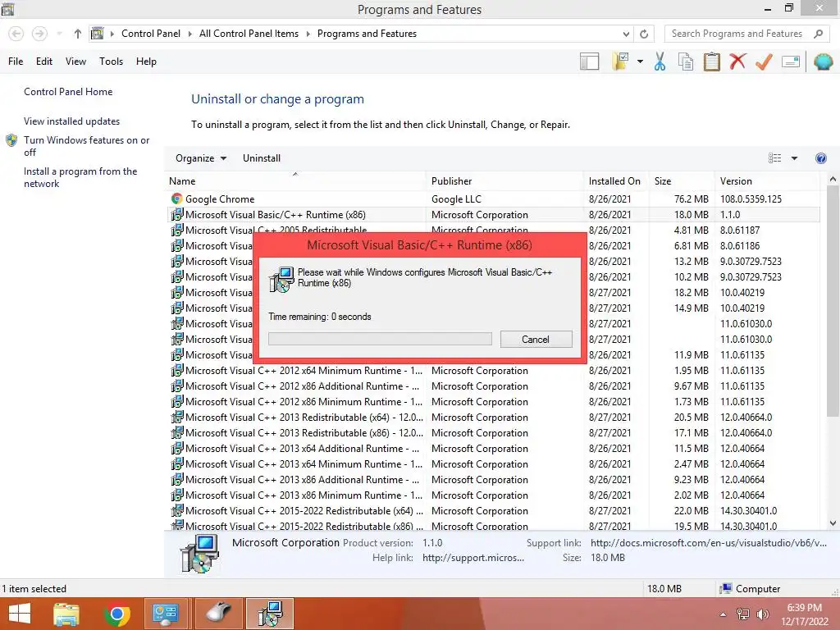Open the Tools menu
This screenshot has height=630, width=840.
pos(111,62)
